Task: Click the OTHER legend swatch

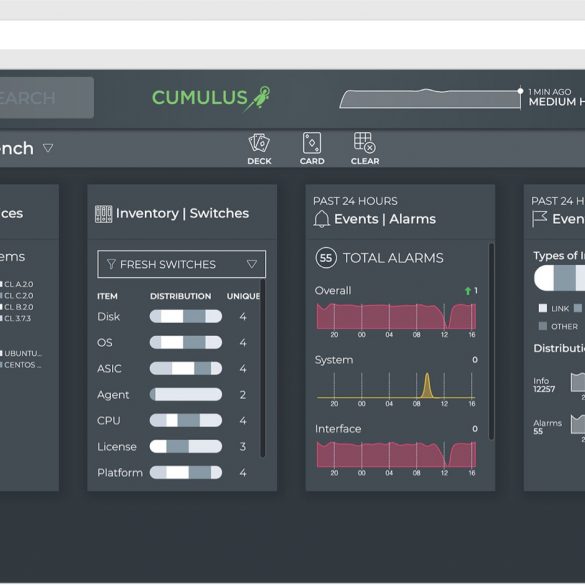Action: coord(543,326)
